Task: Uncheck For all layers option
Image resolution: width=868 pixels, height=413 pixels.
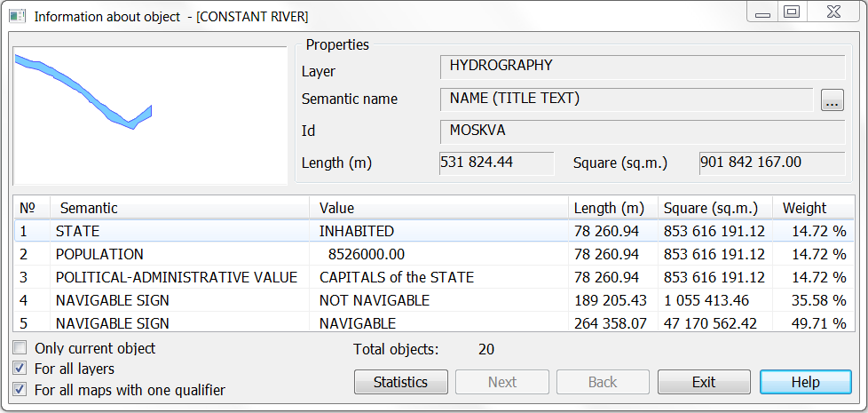Action: point(20,369)
